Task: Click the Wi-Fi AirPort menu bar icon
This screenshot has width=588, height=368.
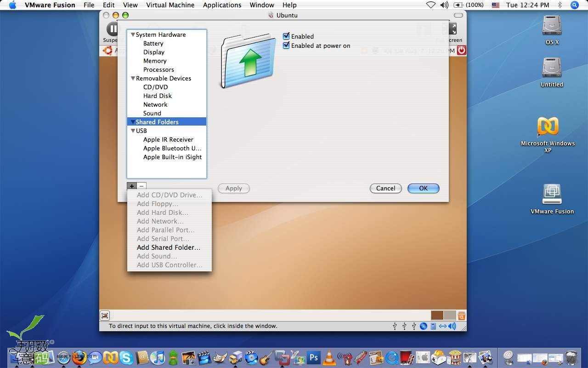Action: (430, 5)
